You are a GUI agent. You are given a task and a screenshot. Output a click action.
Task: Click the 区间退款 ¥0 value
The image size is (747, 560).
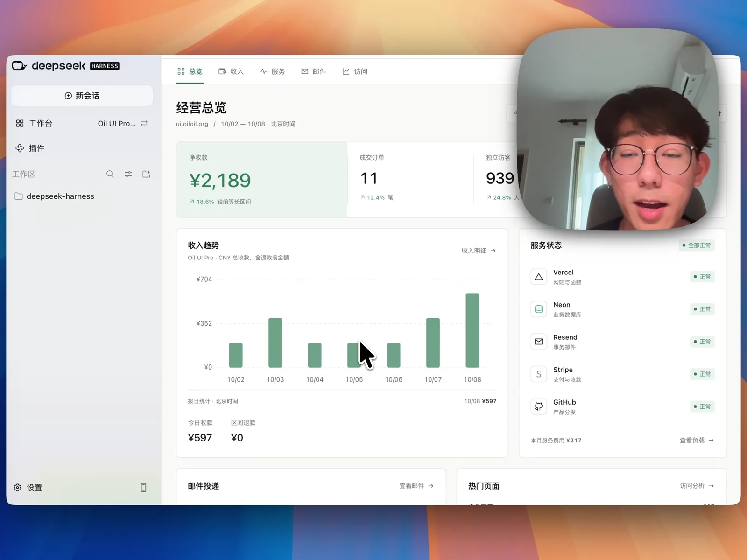tap(237, 438)
